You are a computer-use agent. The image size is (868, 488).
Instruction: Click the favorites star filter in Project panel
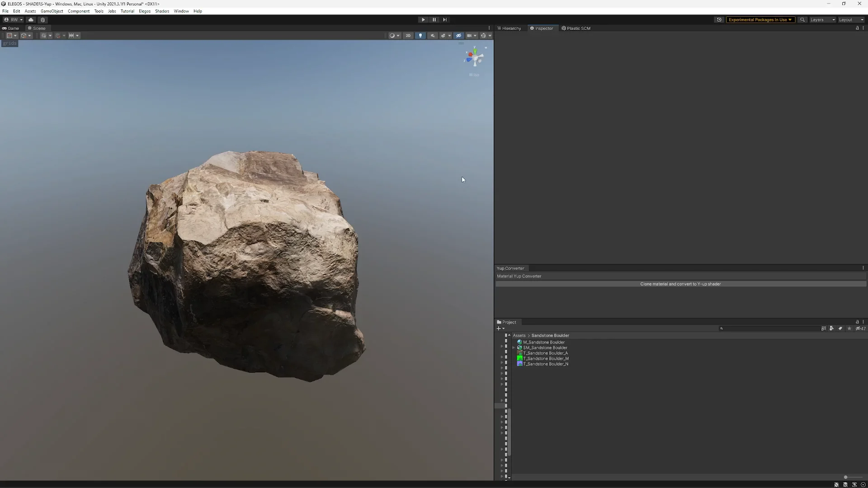[849, 328]
